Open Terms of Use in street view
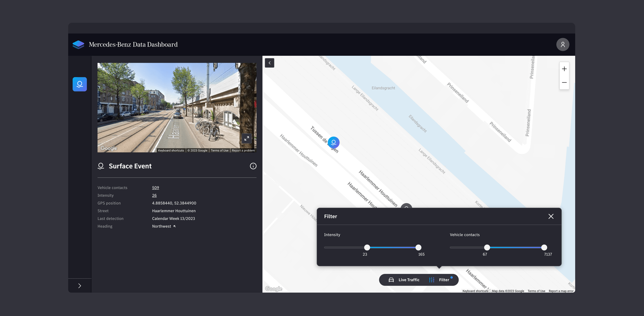This screenshot has width=644, height=316. point(219,150)
